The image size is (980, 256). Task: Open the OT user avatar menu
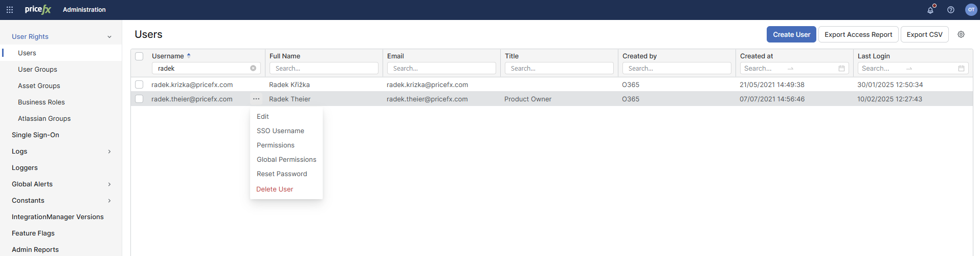click(971, 10)
